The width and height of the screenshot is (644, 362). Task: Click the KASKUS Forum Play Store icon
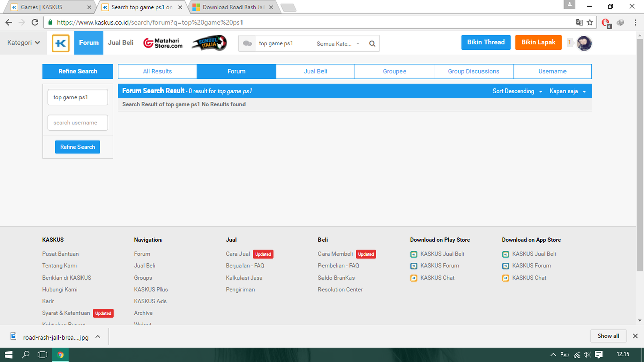414,266
